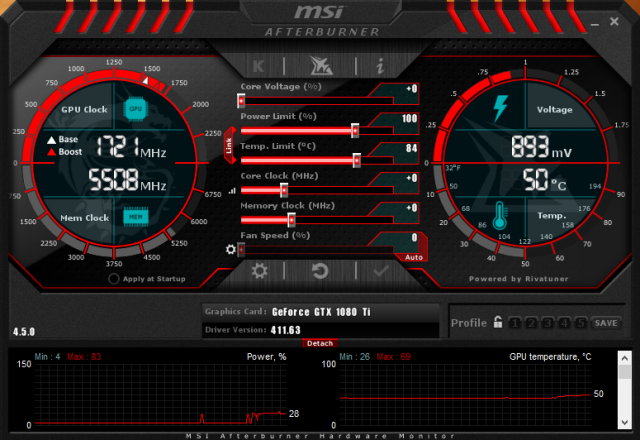Detach the hardware monitor
Screen dimensions: 640x440
320,343
